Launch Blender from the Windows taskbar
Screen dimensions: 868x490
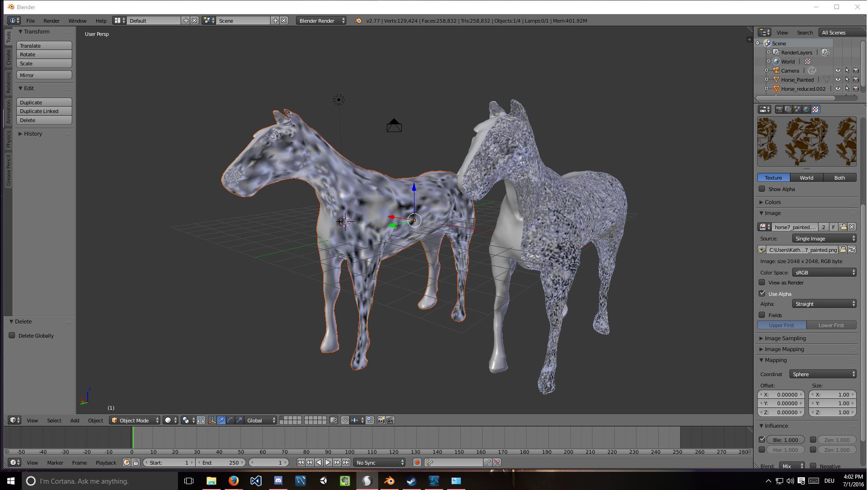coord(389,481)
